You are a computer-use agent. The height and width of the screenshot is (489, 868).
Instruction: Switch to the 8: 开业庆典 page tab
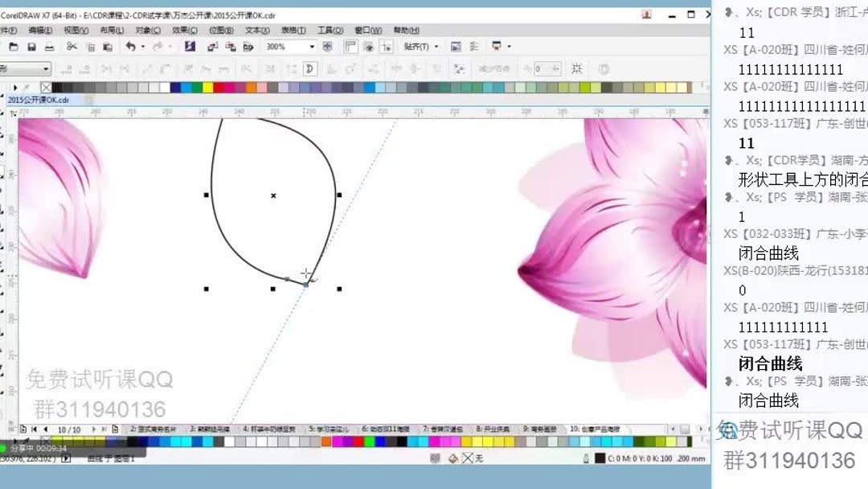pyautogui.click(x=494, y=429)
